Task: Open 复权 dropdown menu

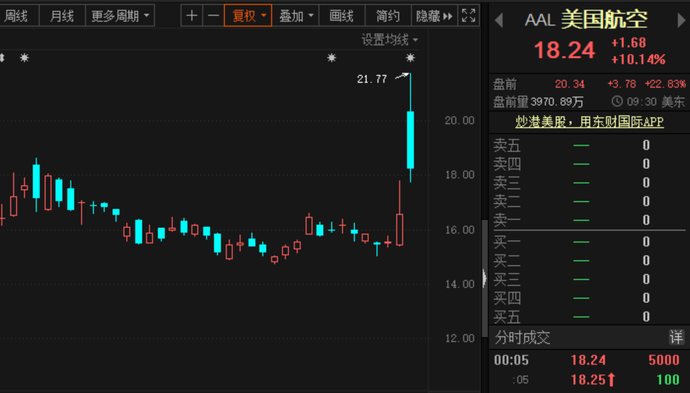Action: (248, 16)
